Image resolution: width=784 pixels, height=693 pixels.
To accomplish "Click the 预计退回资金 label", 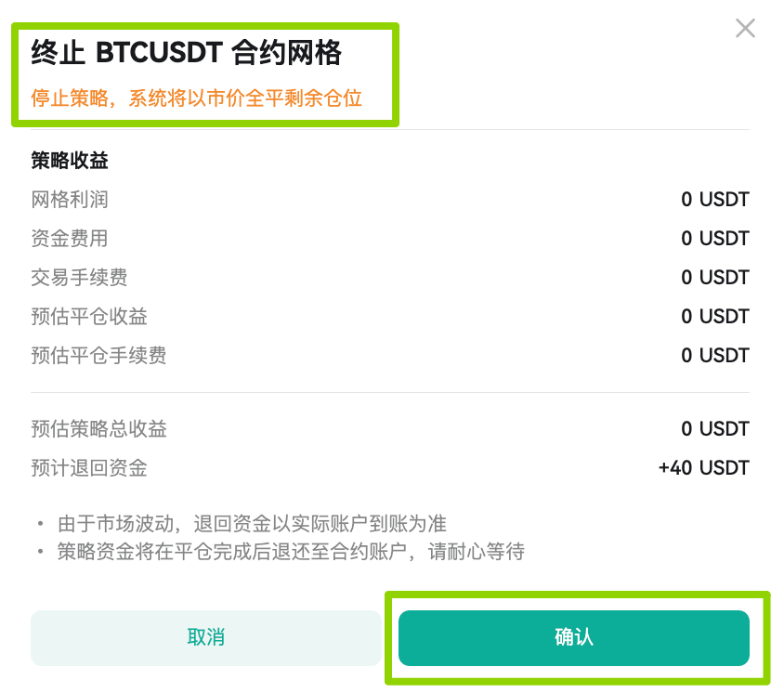I will (89, 468).
